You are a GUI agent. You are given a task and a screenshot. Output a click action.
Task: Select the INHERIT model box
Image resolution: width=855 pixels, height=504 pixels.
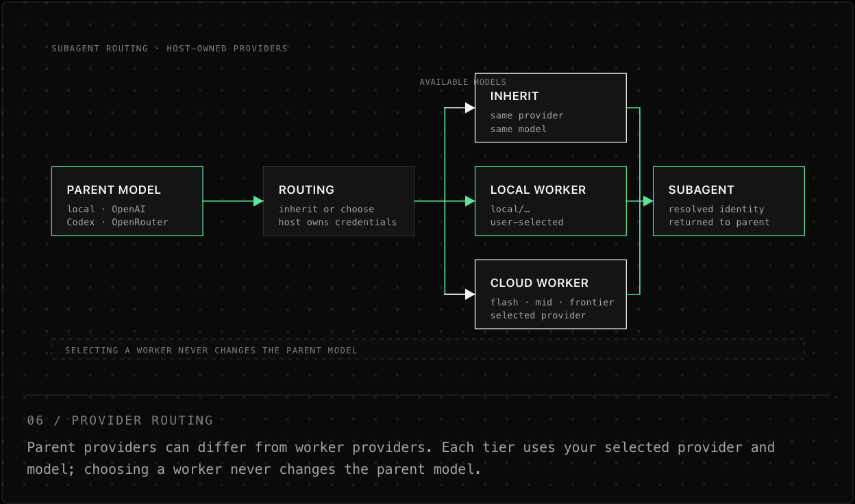(551, 108)
